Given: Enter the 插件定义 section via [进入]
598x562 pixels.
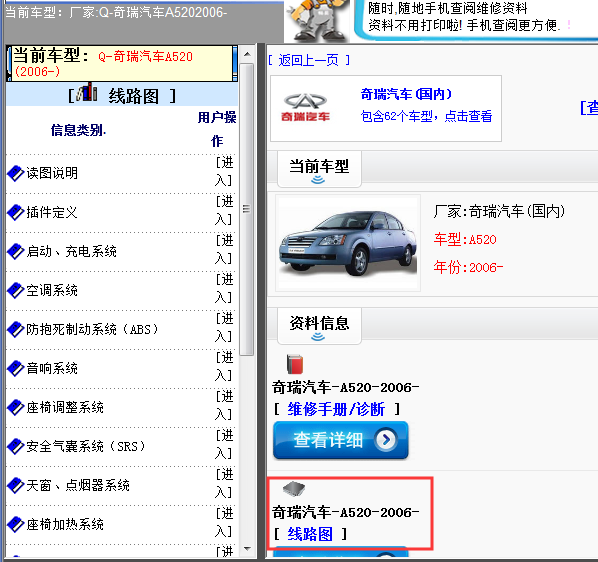Looking at the screenshot, I should click(224, 210).
